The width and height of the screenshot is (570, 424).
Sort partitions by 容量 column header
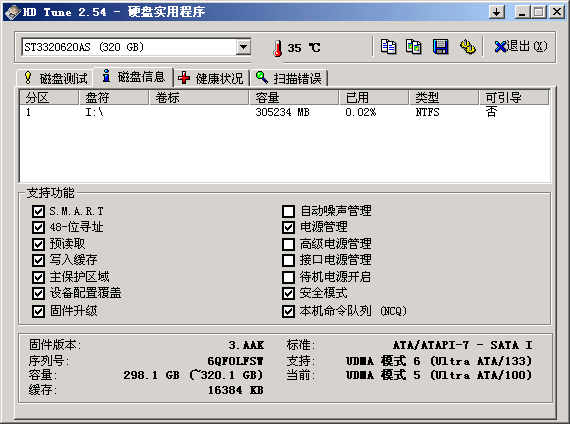[294, 97]
